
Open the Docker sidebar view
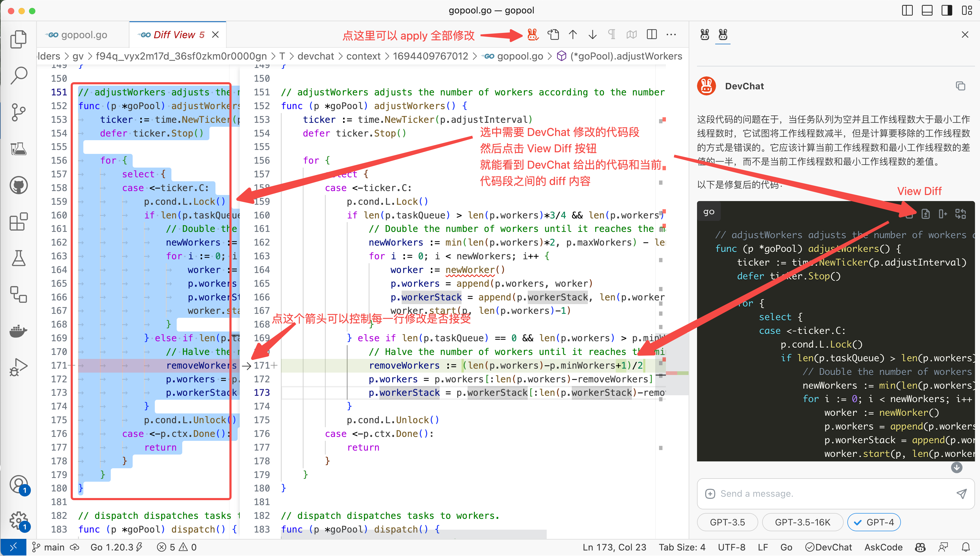point(18,331)
